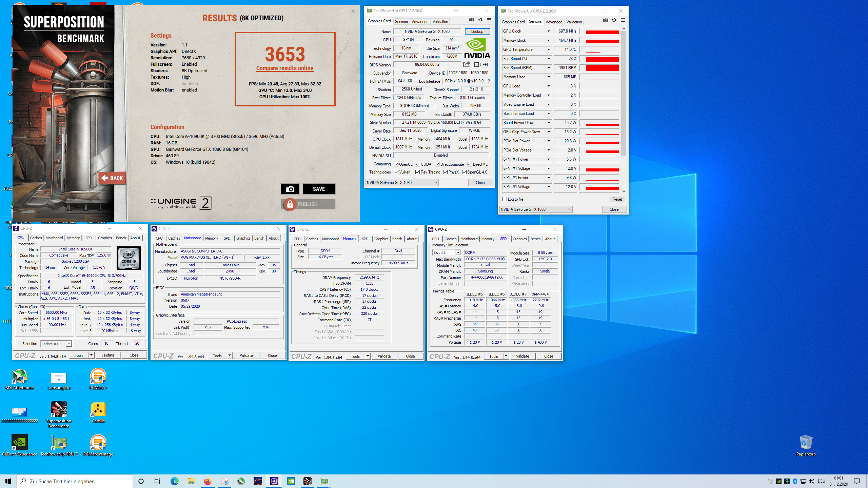Open Catzilla desktop icon
868x488 pixels.
98,412
